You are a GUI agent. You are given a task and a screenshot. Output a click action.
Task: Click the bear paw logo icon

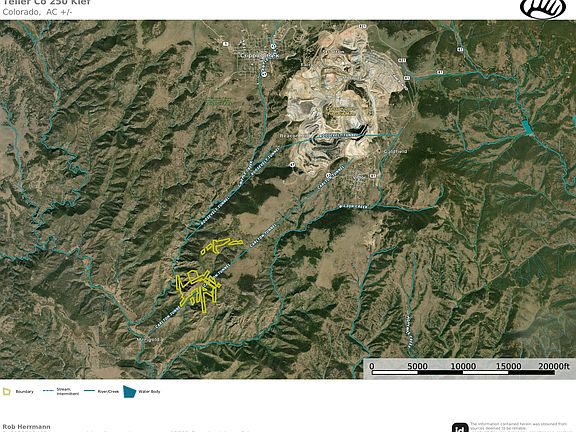543,8
